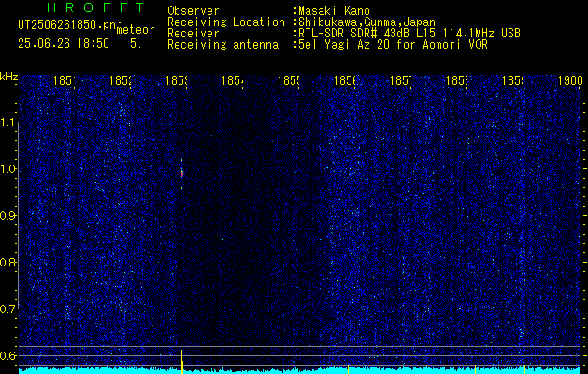This screenshot has width=588, height=374.
Task: Click the 1.0 frequency axis label
Action: click(9, 169)
